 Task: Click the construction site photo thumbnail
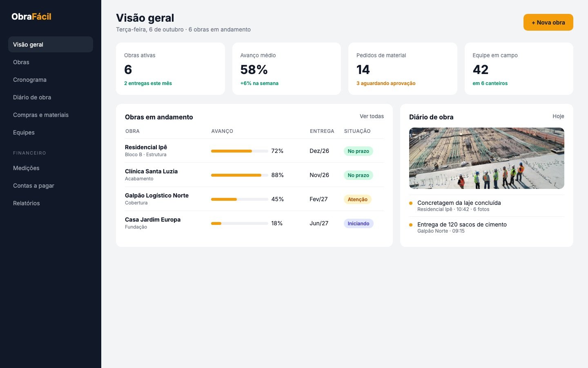point(487,158)
